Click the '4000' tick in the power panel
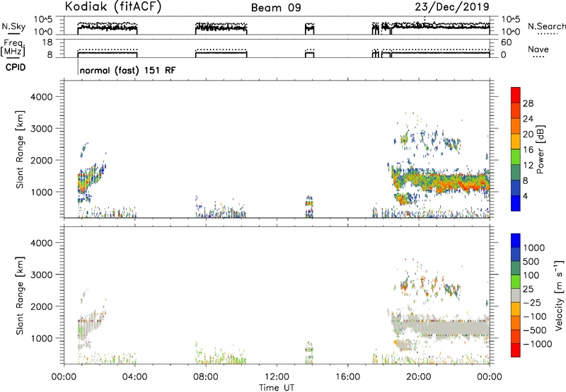This screenshot has height=392, width=566. (41, 97)
